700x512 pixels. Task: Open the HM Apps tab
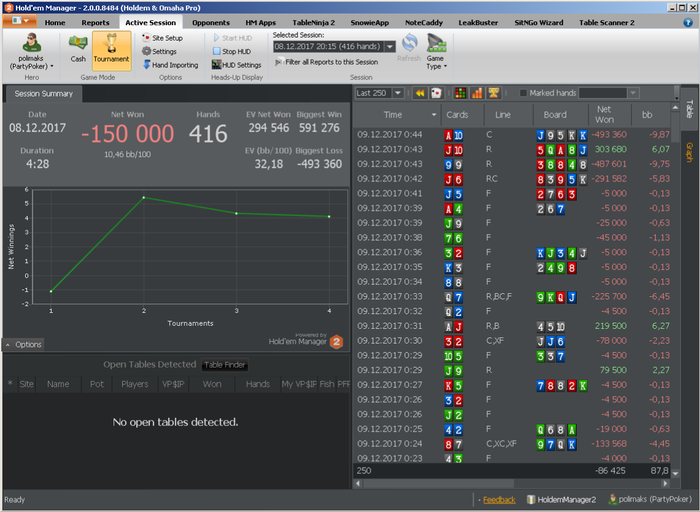click(260, 22)
